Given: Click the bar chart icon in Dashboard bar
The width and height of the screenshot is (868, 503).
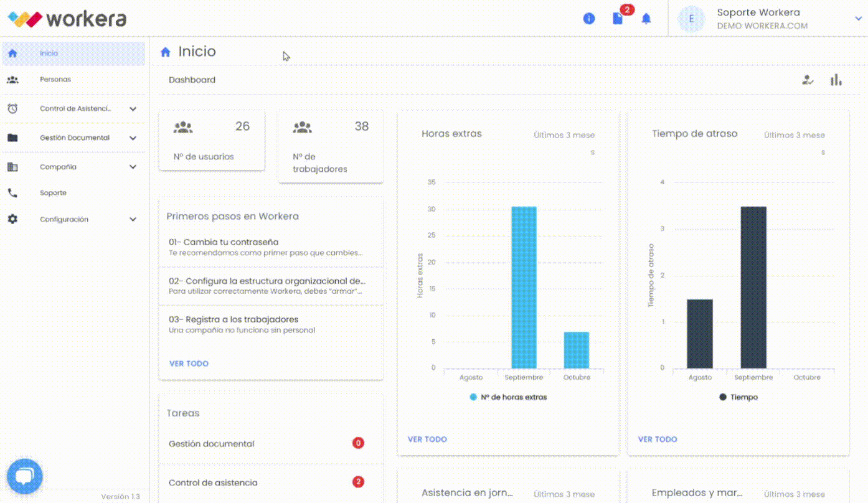Looking at the screenshot, I should [x=836, y=80].
